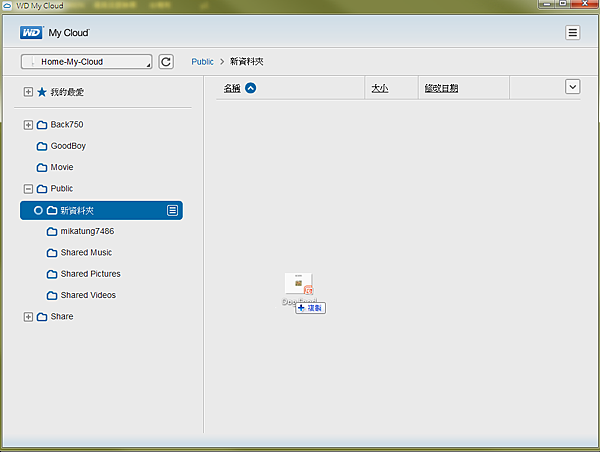600x452 pixels.
Task: Open the Shared Videos folder
Action: point(88,295)
